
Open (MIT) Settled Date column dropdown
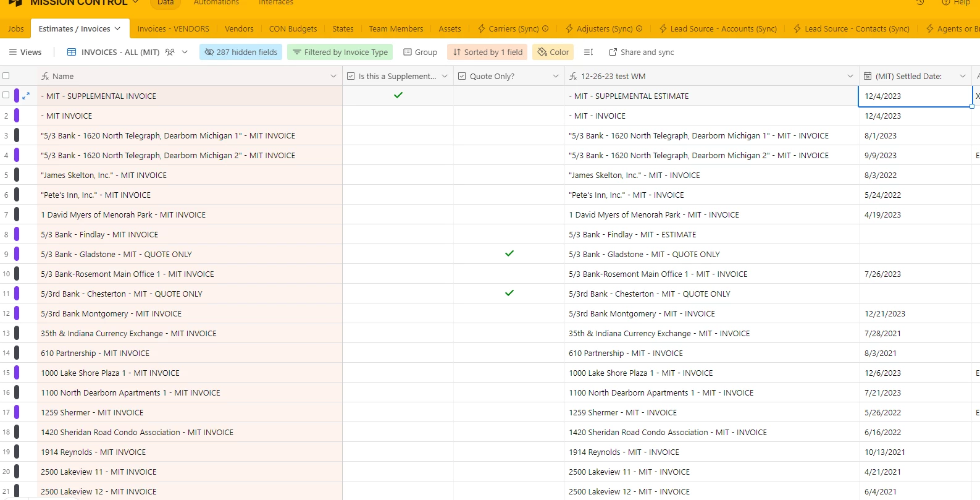pyautogui.click(x=963, y=77)
